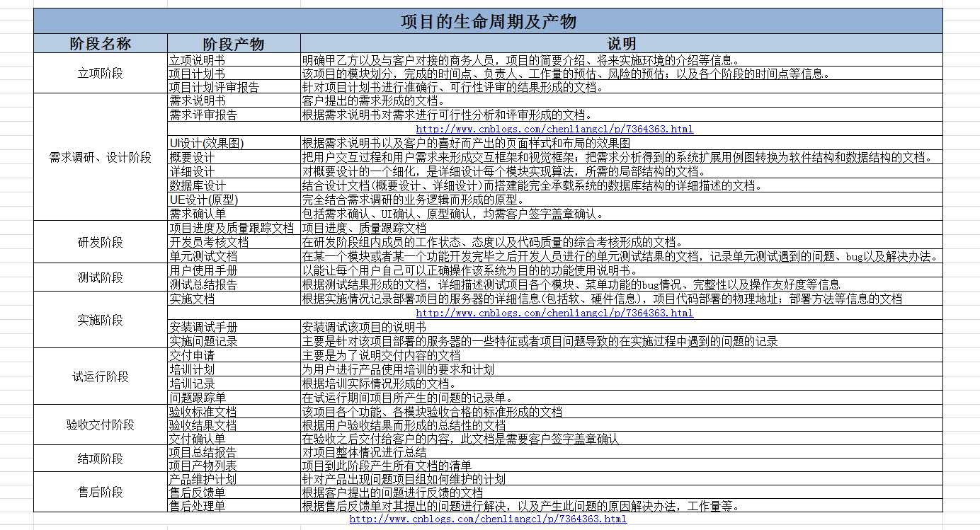
Task: Select the 售后反馈单 cell
Action: coord(234,492)
